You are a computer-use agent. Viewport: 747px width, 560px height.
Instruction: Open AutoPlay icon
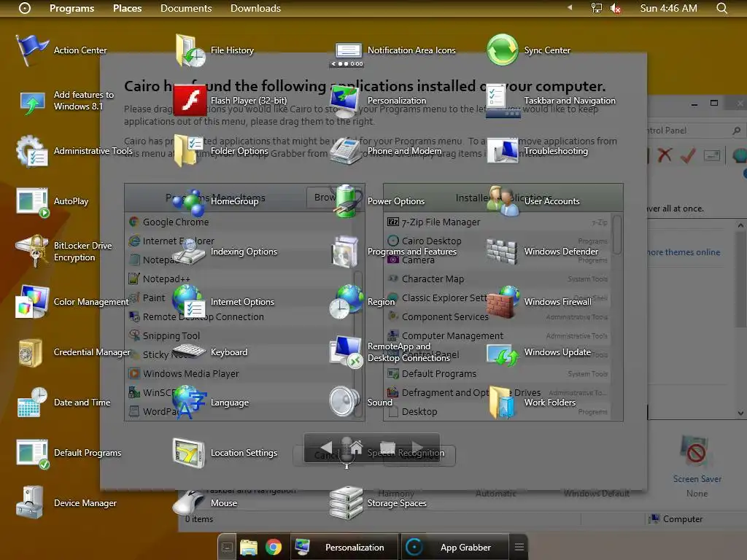point(32,202)
